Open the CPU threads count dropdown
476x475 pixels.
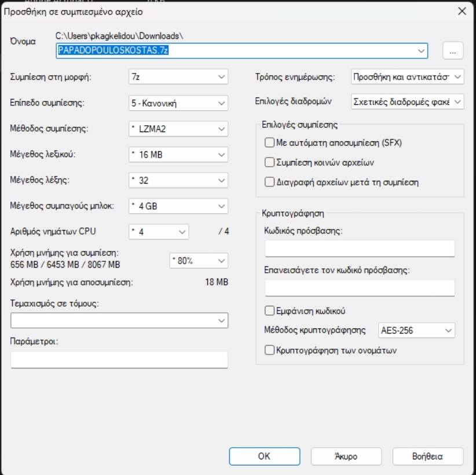tap(159, 232)
